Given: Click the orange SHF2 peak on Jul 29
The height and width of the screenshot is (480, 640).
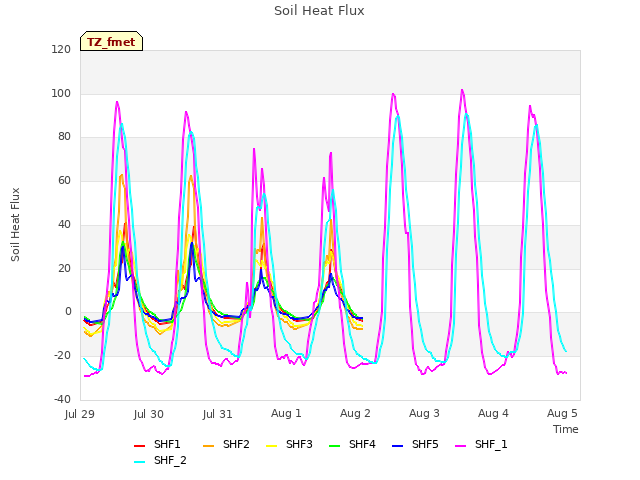Looking at the screenshot, I should coord(122,175).
